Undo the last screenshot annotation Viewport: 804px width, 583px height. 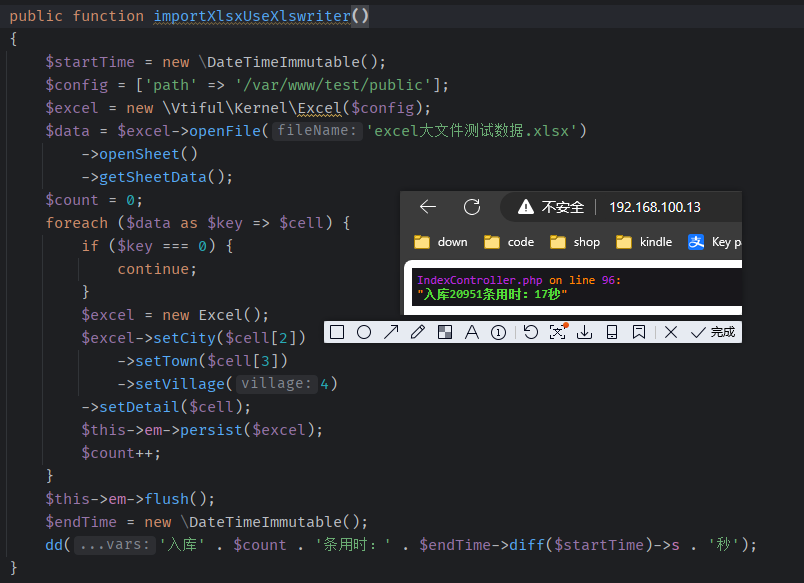(x=531, y=332)
